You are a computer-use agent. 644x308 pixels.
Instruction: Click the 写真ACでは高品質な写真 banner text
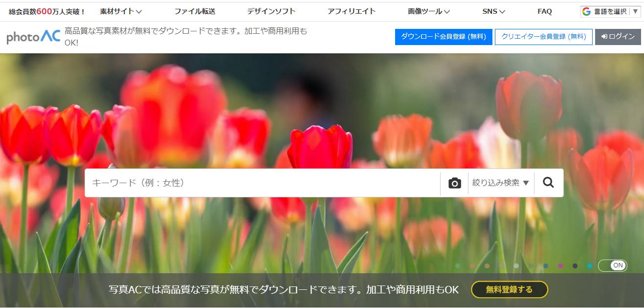point(284,289)
